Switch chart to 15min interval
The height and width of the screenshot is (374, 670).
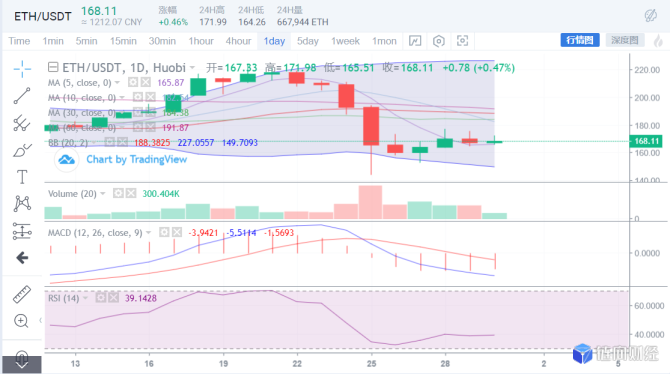click(123, 41)
